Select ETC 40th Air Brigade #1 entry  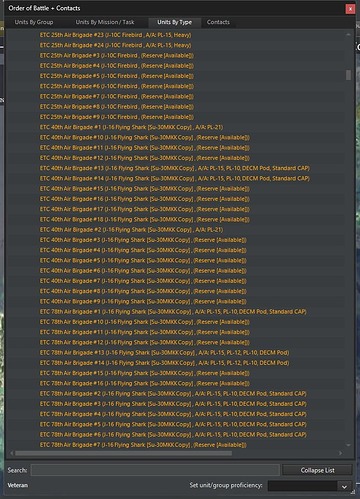pyautogui.click(x=131, y=127)
